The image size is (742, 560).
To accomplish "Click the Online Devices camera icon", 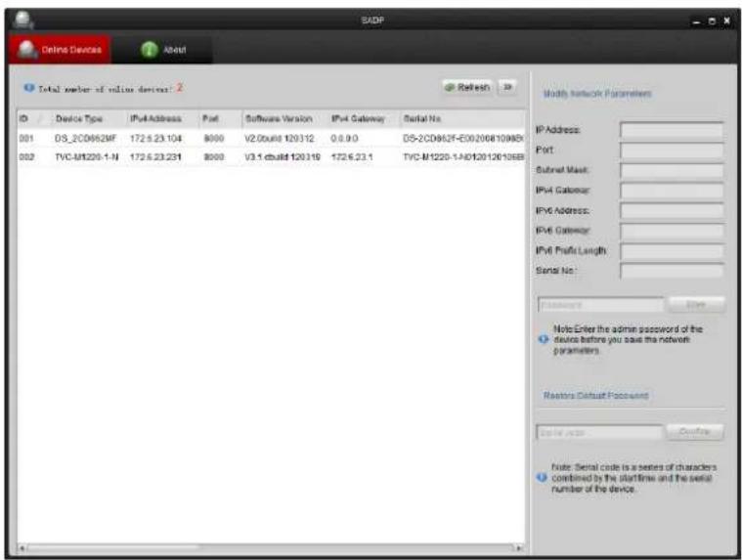I will point(27,50).
